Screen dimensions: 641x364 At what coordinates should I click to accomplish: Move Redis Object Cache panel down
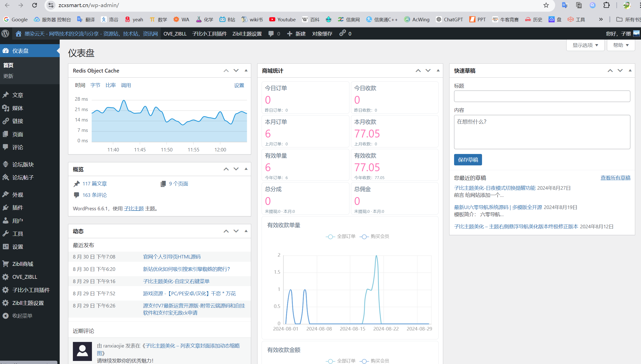[x=236, y=71]
